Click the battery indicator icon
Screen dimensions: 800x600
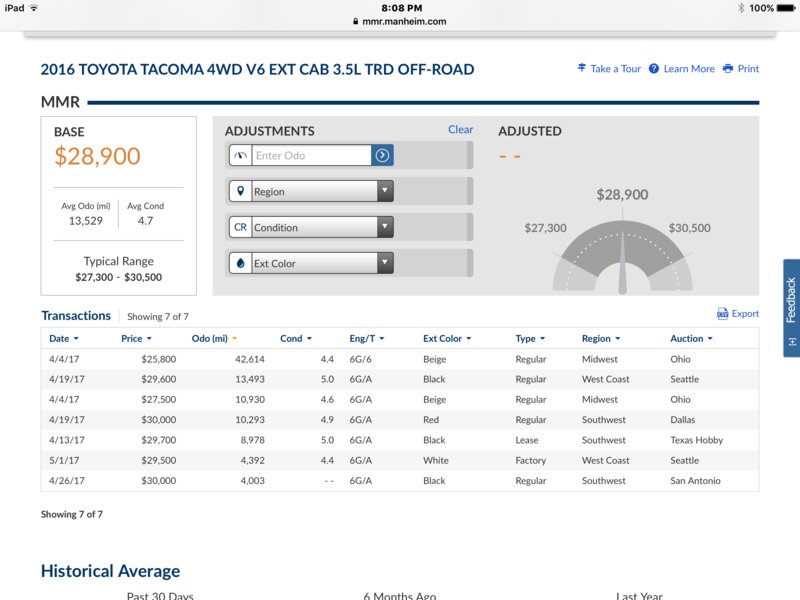pos(786,8)
